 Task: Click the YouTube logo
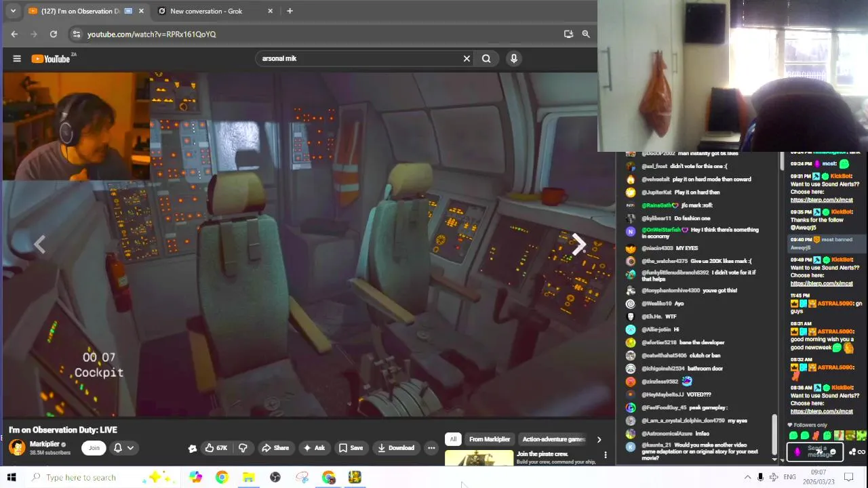pyautogui.click(x=51, y=59)
